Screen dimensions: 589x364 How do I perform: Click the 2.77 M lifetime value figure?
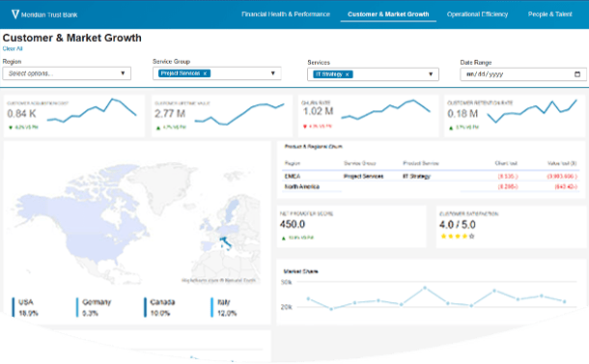(x=170, y=113)
